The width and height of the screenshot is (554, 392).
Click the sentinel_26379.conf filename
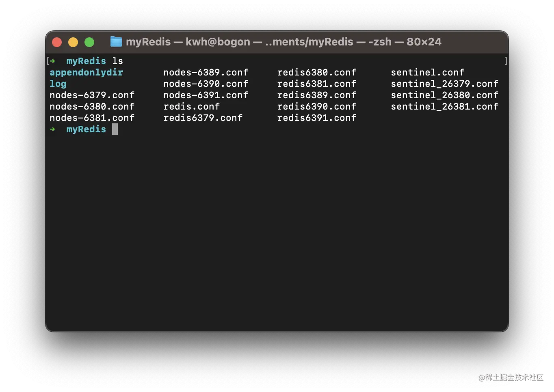coord(444,84)
